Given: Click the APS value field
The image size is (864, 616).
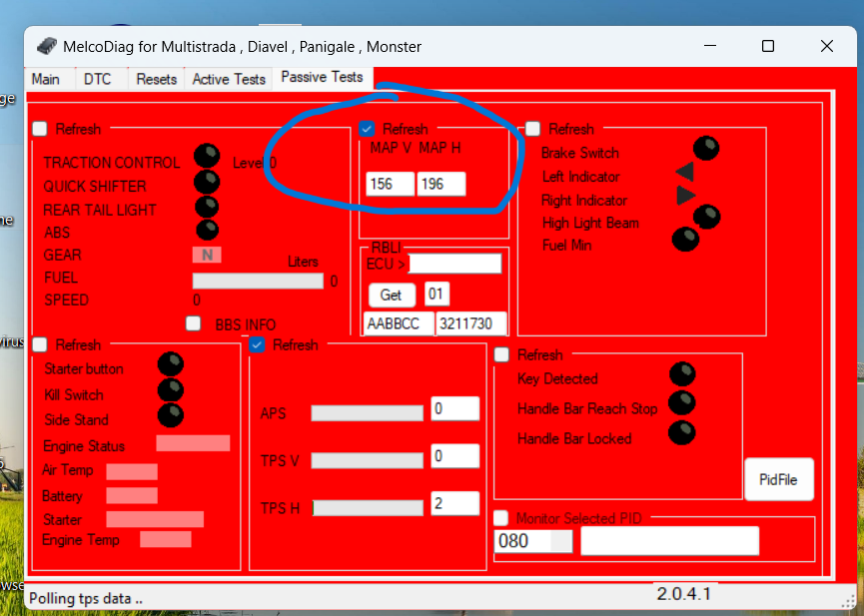Looking at the screenshot, I should 455,408.
